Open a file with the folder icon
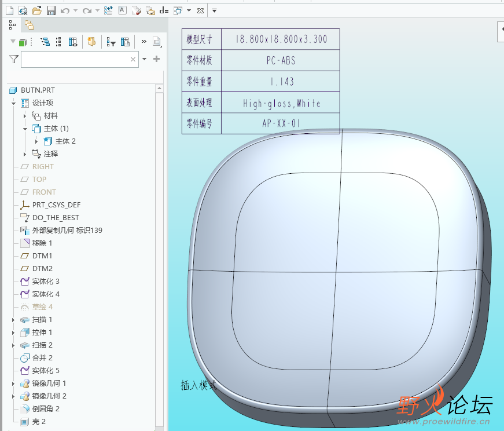The image size is (504, 431). pyautogui.click(x=36, y=10)
